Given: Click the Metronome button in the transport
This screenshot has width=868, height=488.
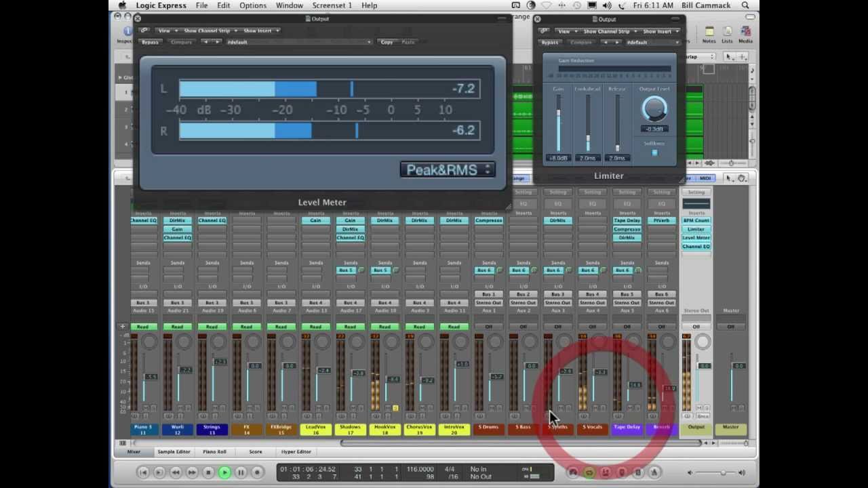Looking at the screenshot, I should [x=654, y=472].
